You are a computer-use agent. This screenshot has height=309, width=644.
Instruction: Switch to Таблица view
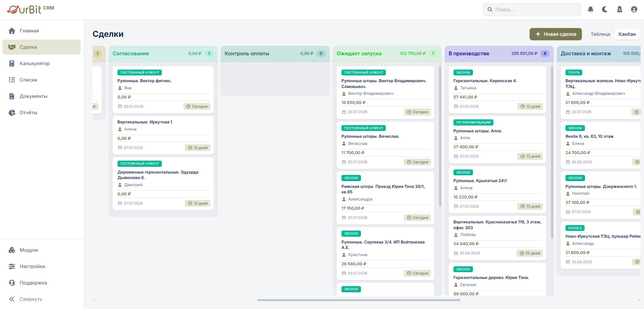600,34
